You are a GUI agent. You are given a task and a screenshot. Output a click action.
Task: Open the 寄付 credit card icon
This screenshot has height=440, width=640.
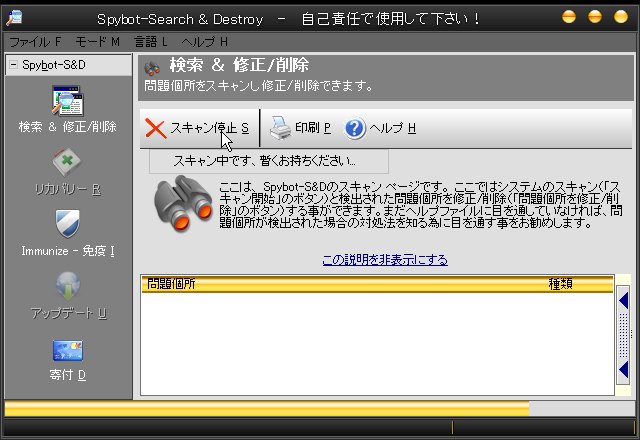point(68,350)
